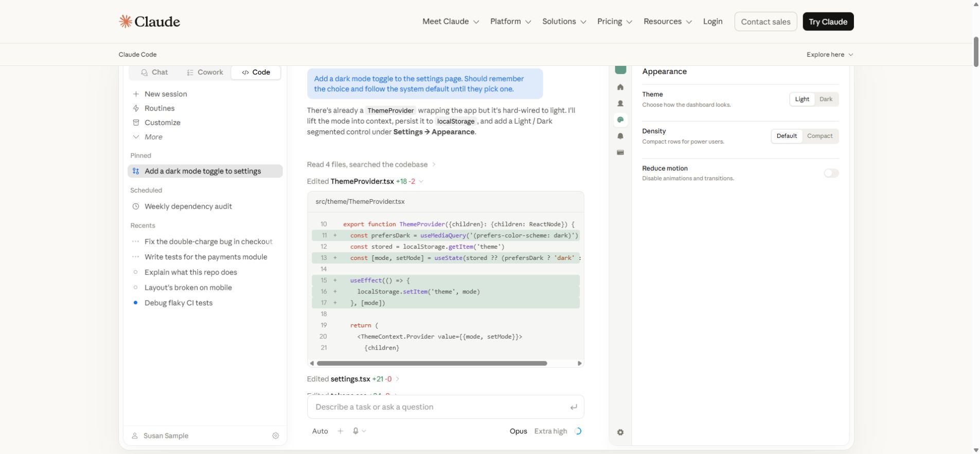Open the Explore here dropdown
Image resolution: width=980 pixels, height=454 pixels.
click(x=830, y=55)
